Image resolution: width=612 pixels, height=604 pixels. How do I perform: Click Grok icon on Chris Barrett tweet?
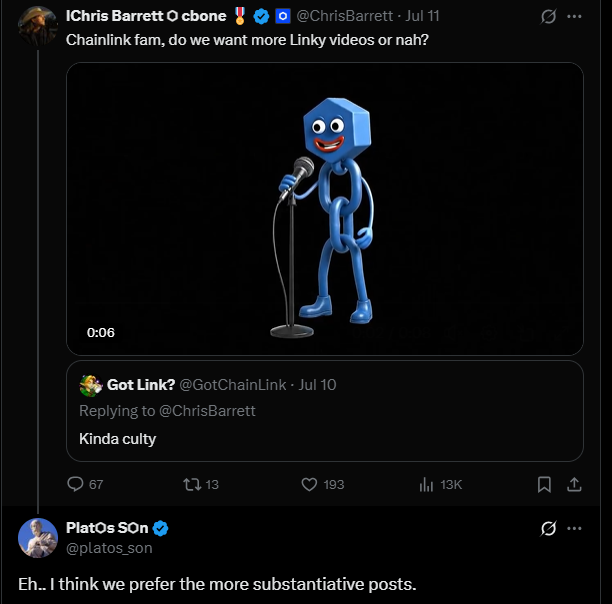pyautogui.click(x=548, y=17)
